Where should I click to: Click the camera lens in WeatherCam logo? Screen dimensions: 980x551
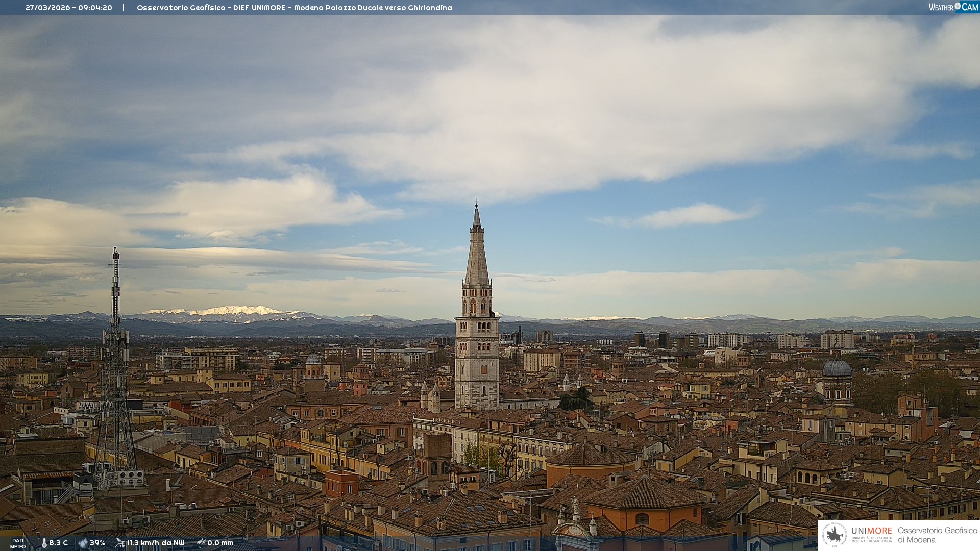click(x=958, y=6)
